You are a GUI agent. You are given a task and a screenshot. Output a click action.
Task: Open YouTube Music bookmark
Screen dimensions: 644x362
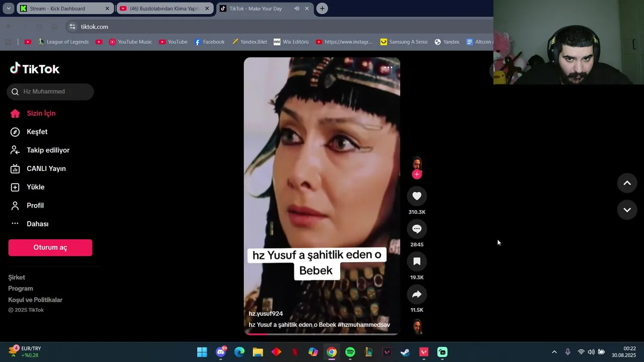130,42
